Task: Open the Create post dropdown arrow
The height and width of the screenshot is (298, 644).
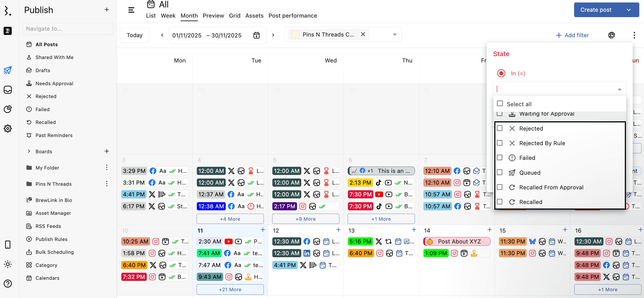Action: click(x=628, y=10)
